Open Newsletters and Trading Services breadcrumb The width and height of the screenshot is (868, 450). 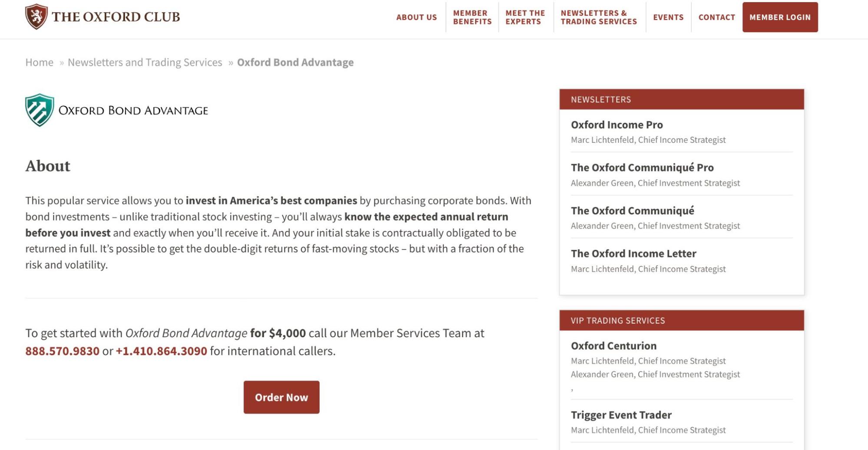click(x=145, y=62)
